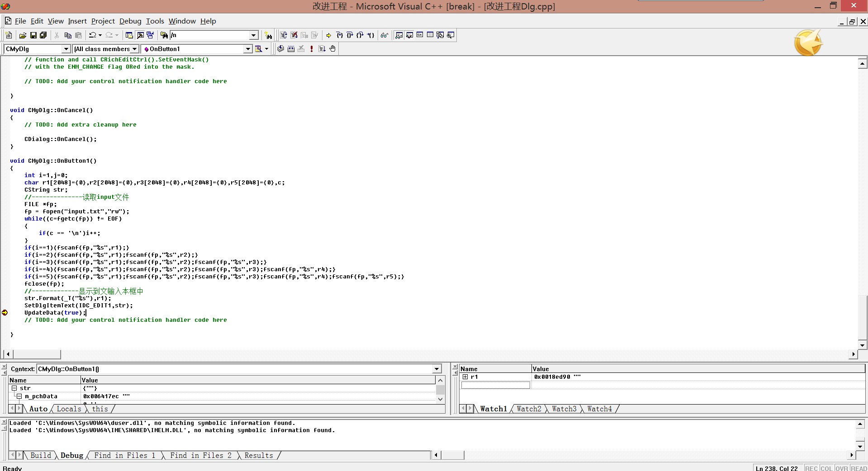Click the New Text File icon

click(x=9, y=35)
